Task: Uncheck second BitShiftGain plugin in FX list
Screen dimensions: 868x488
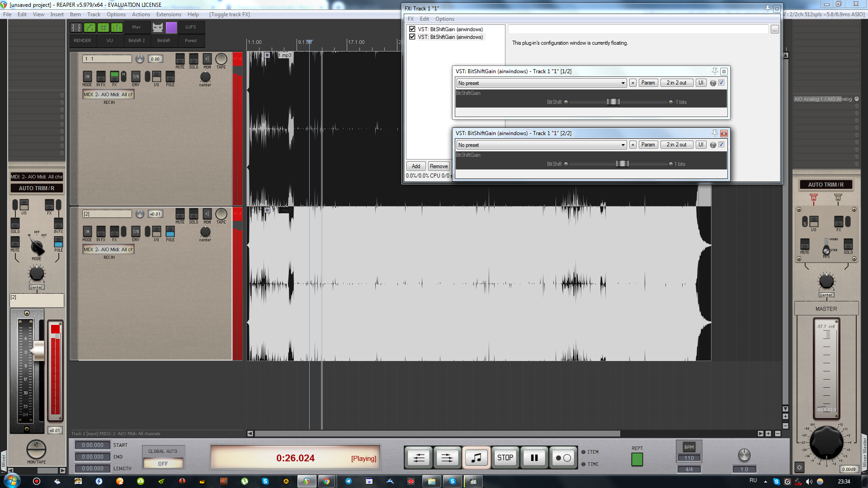Action: click(x=412, y=37)
